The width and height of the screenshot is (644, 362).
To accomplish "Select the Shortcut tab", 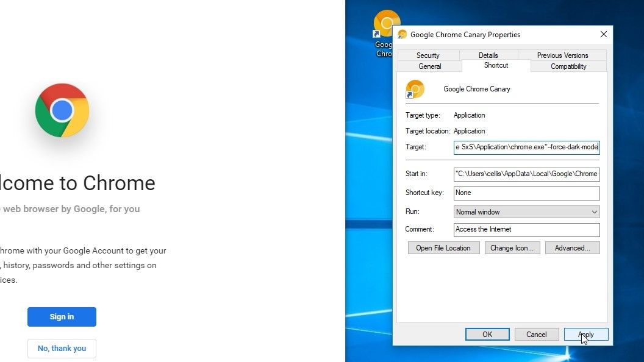I will click(495, 65).
